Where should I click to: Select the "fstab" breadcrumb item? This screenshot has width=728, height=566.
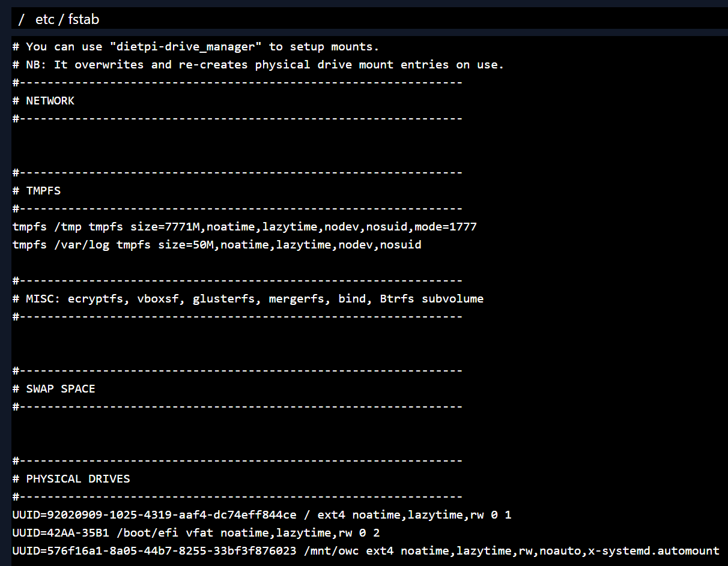pyautogui.click(x=83, y=20)
